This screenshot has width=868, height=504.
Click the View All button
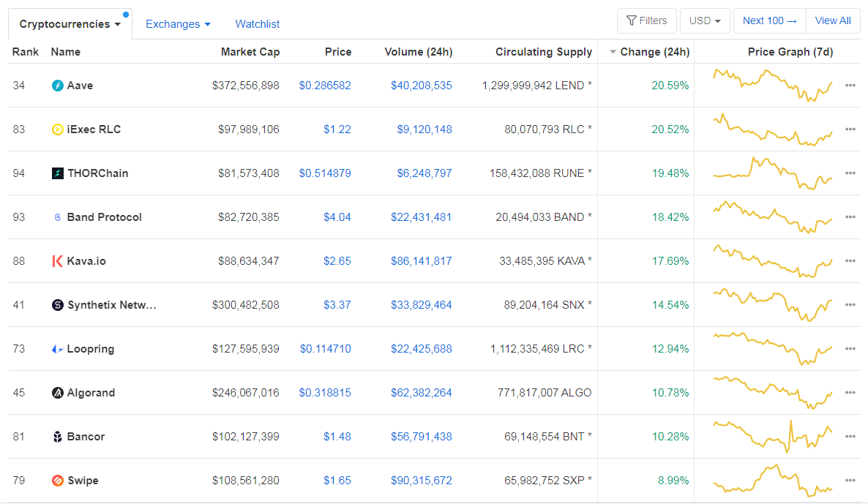click(x=833, y=21)
